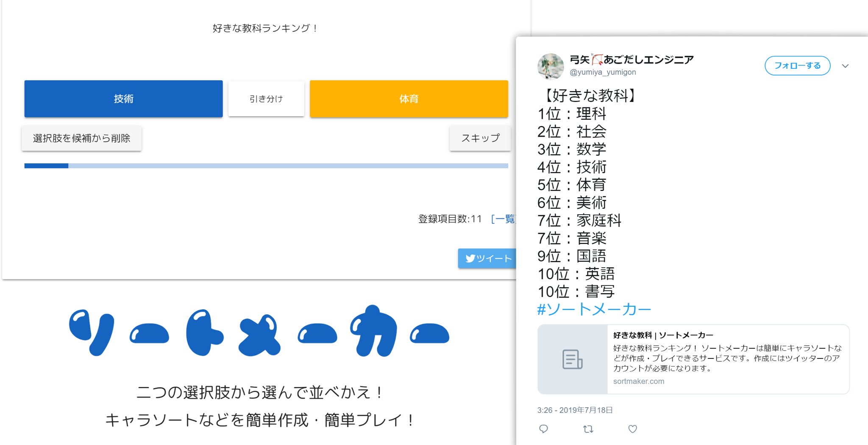Open the 一覧 list link

pos(504,219)
